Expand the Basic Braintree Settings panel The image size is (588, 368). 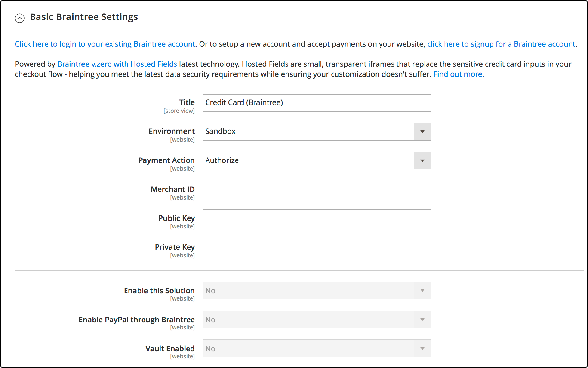[x=19, y=17]
